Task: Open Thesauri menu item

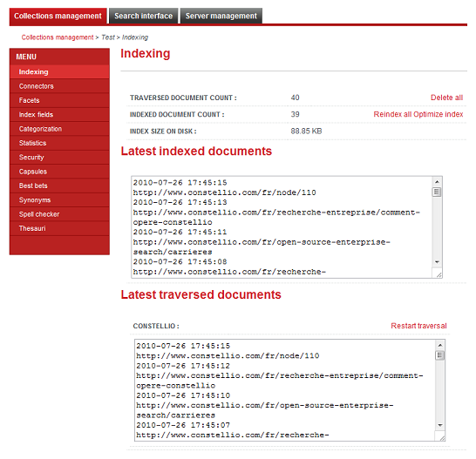Action: pyautogui.click(x=59, y=228)
